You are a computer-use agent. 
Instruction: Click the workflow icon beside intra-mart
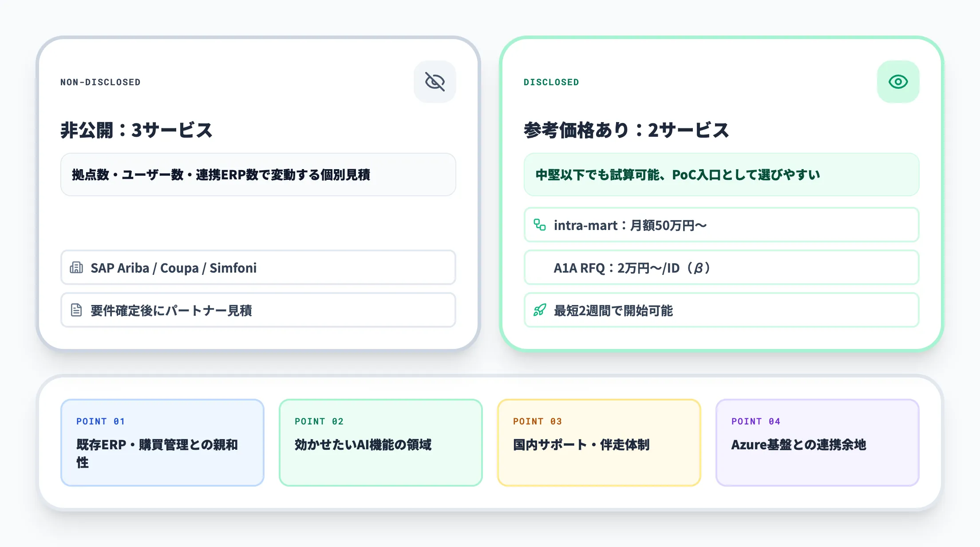tap(540, 225)
